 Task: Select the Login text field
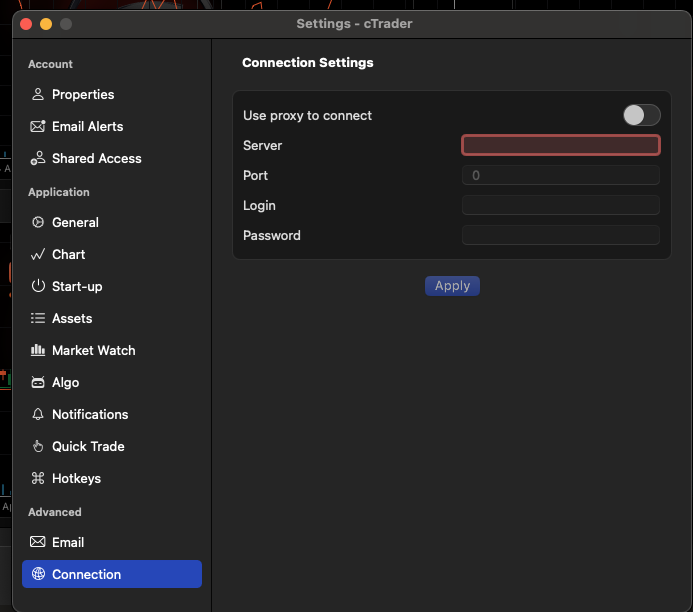click(561, 205)
